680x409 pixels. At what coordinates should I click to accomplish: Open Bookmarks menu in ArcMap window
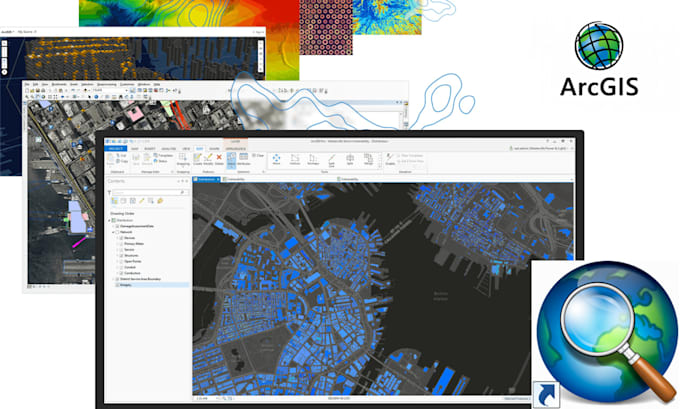(x=59, y=84)
